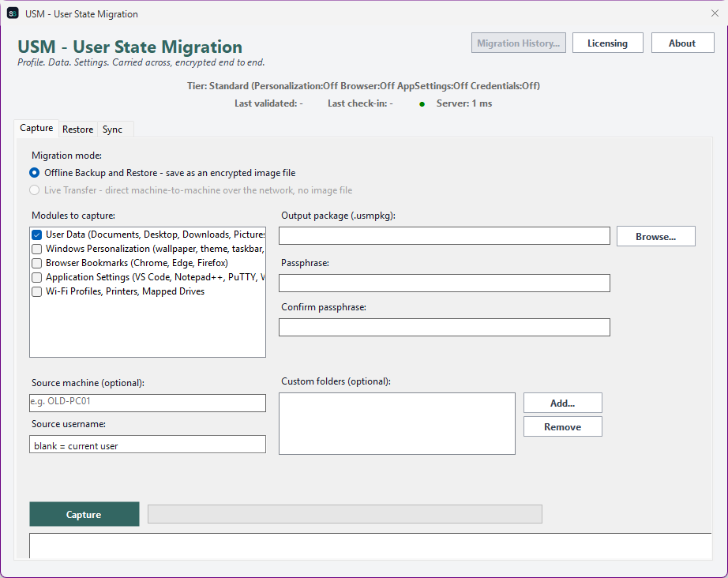Click the capture progress bar
This screenshot has width=728, height=578.
tap(344, 514)
